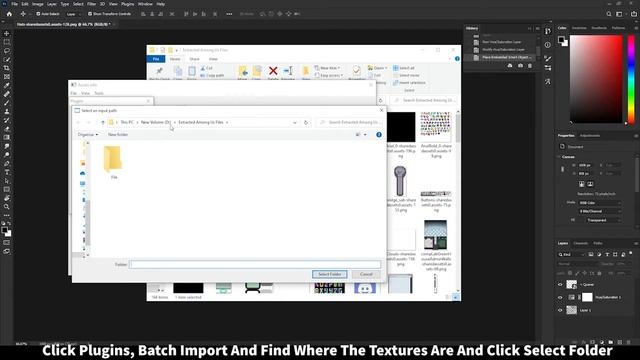
Task: Select the Hand tool
Action: [7, 198]
